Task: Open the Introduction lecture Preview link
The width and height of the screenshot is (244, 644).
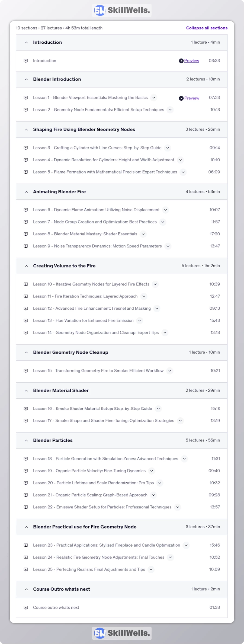Action: [x=192, y=61]
